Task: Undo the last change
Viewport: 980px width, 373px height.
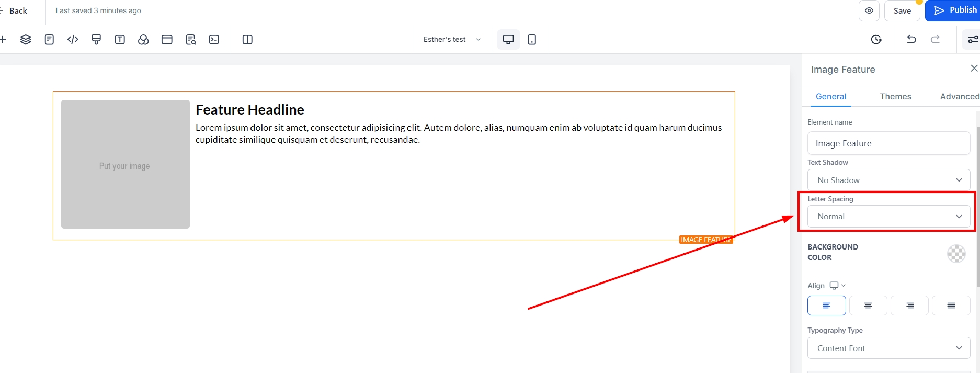Action: (x=911, y=39)
